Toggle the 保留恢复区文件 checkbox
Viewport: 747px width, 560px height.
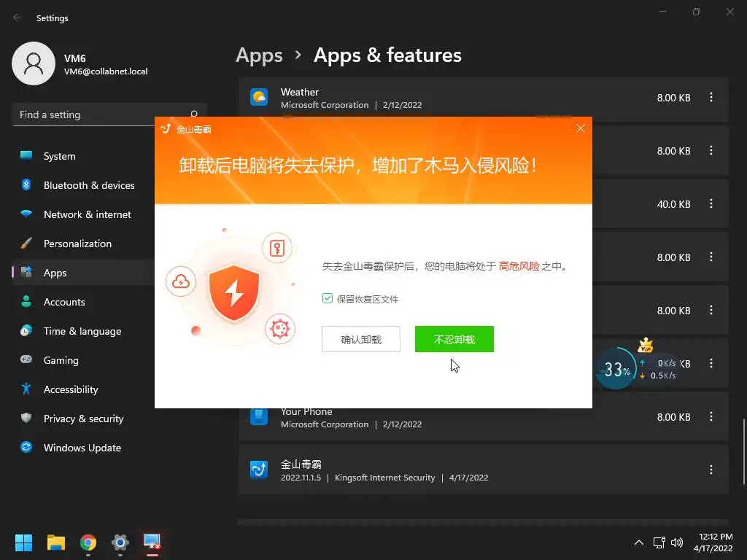tap(328, 298)
